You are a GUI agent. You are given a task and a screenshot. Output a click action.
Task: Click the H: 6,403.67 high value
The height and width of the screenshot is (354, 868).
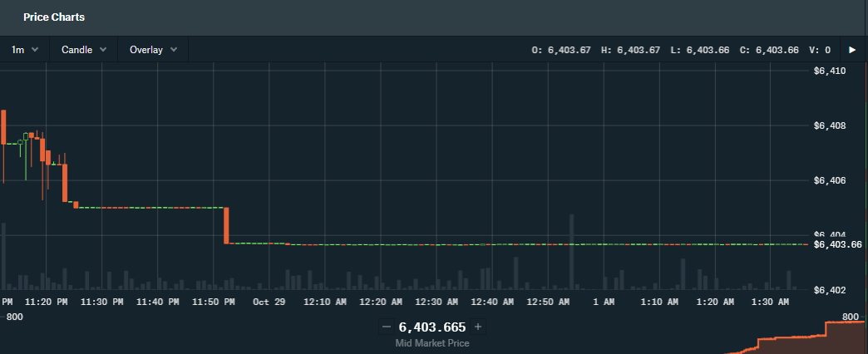[630, 50]
